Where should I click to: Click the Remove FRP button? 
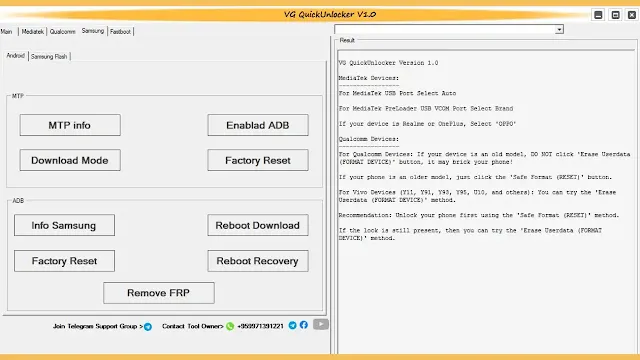159,293
